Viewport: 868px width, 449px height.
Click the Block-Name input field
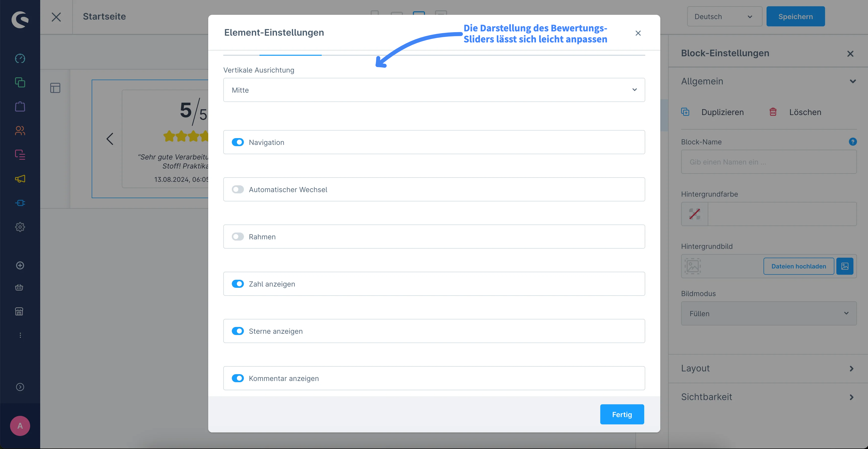pyautogui.click(x=769, y=162)
